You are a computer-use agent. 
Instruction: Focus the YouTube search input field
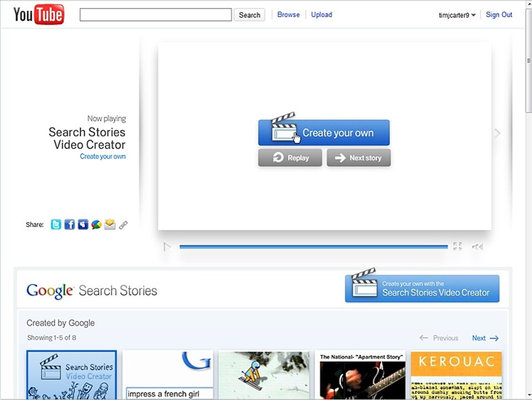(155, 15)
